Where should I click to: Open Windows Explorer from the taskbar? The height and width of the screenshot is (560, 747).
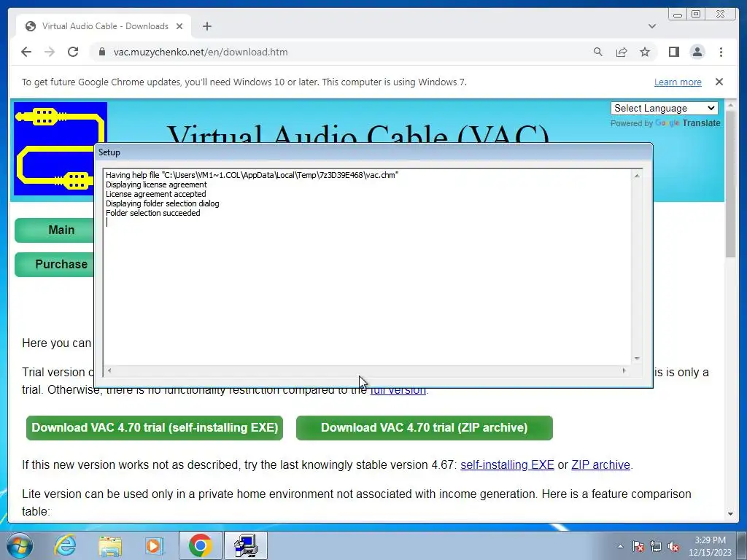coord(109,545)
